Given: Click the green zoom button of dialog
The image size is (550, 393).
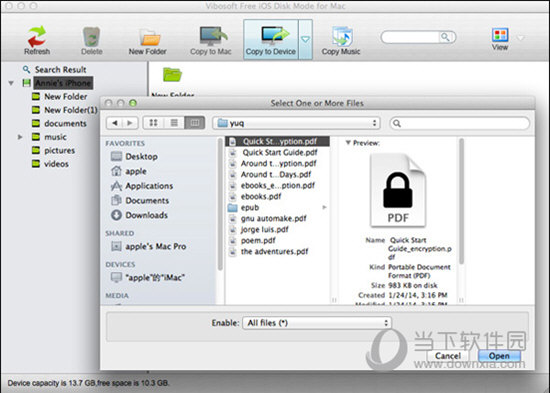Looking at the screenshot, I should click(133, 103).
